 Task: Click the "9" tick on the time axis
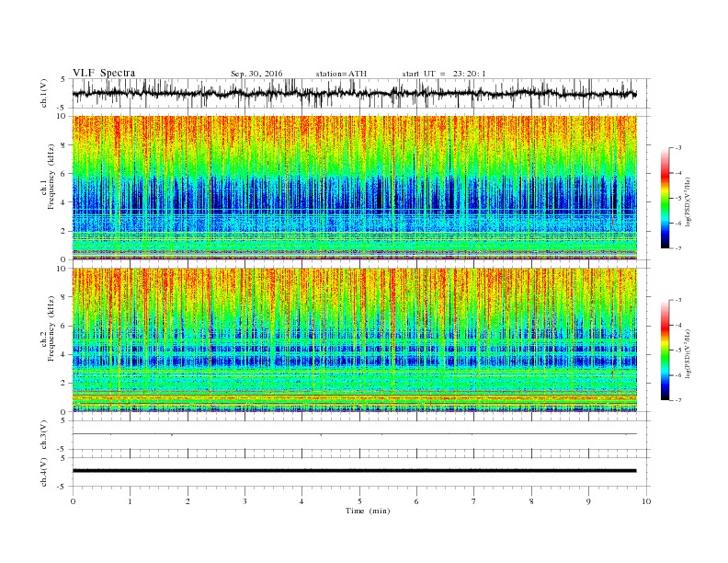click(588, 501)
